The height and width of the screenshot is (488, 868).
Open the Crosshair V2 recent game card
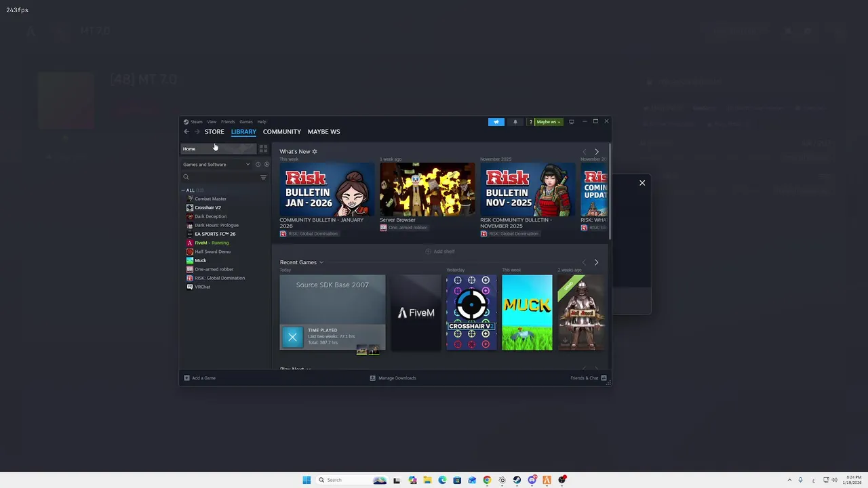tap(471, 312)
